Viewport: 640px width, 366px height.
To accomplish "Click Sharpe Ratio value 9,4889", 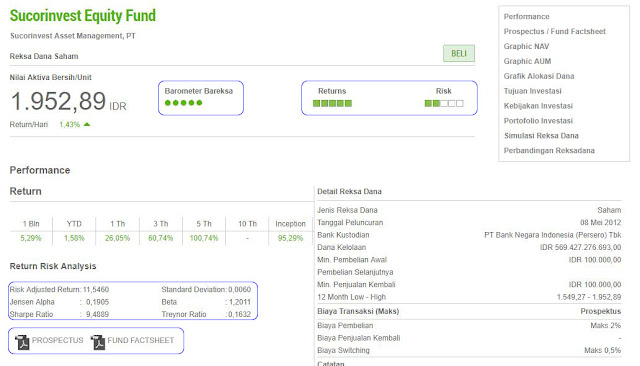I will 98,315.
